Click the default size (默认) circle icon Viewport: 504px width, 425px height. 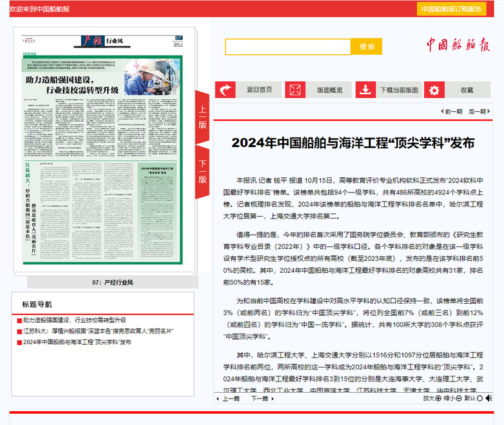(x=480, y=398)
